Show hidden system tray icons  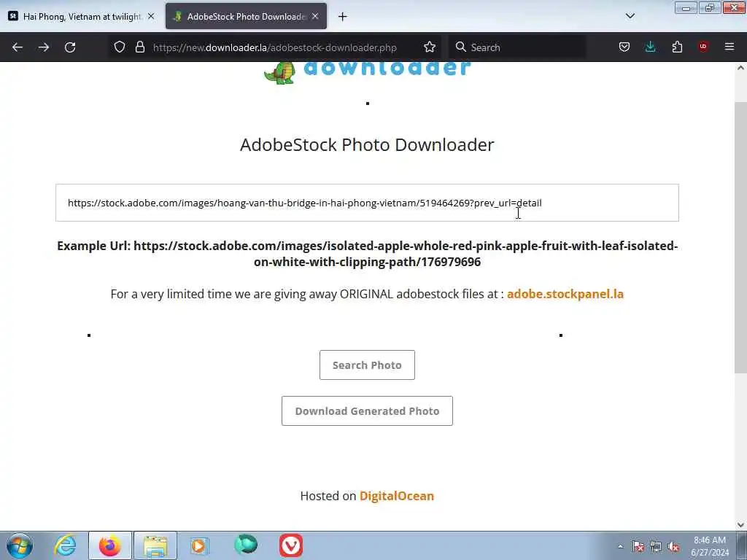620,547
